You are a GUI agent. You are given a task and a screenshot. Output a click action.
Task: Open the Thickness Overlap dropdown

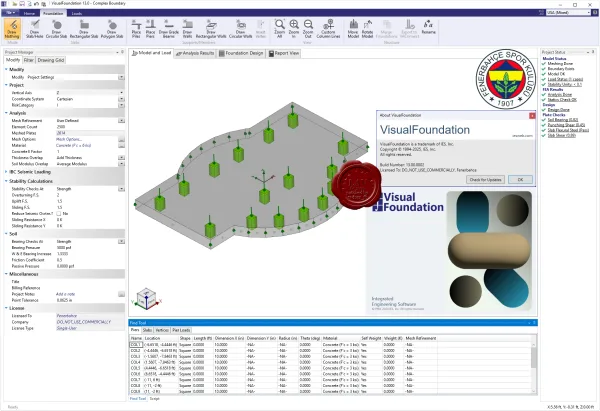click(121, 158)
